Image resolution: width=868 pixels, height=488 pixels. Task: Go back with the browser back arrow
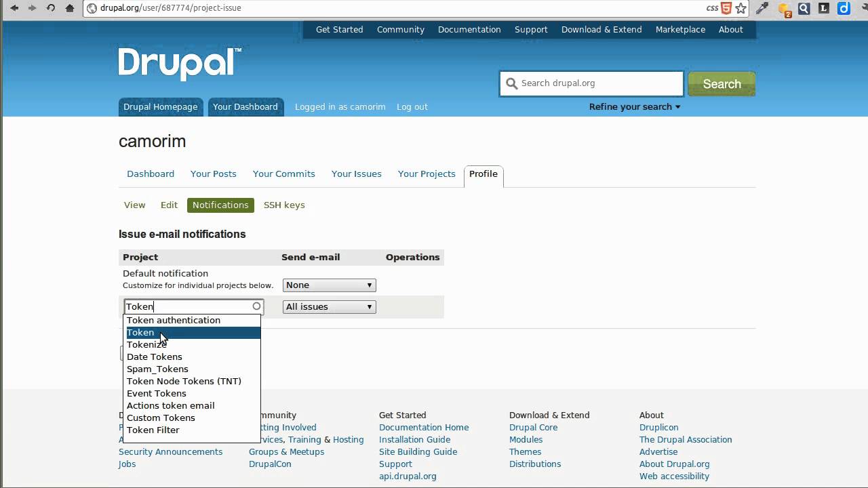click(14, 8)
